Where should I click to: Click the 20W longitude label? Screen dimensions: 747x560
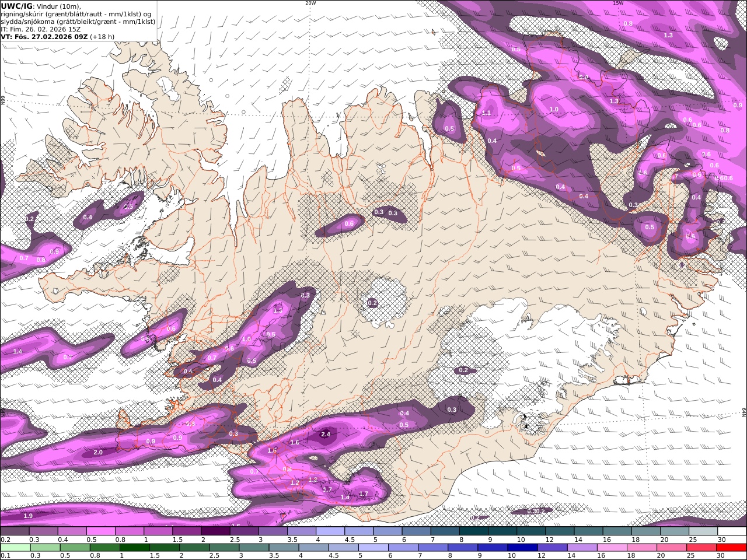pos(310,3)
